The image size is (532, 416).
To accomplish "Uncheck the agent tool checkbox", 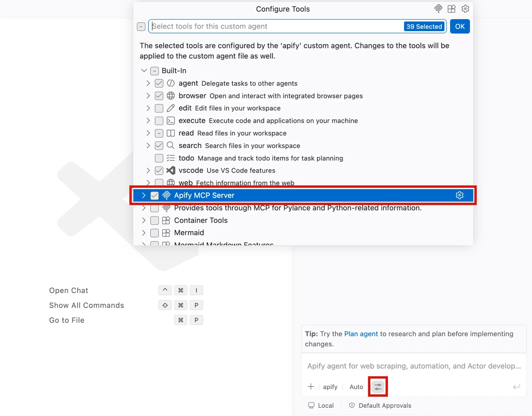I will [159, 83].
